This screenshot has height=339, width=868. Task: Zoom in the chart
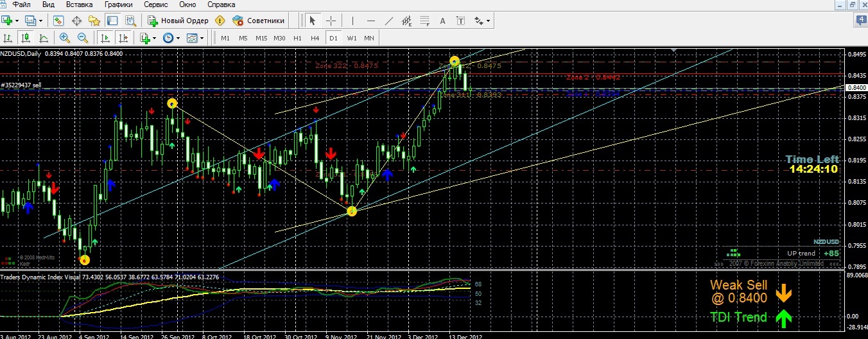65,38
